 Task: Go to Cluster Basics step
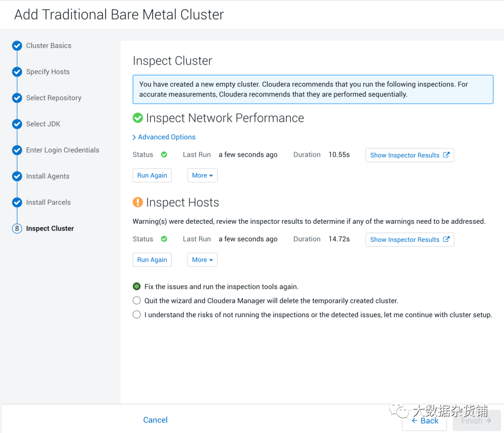pyautogui.click(x=49, y=45)
